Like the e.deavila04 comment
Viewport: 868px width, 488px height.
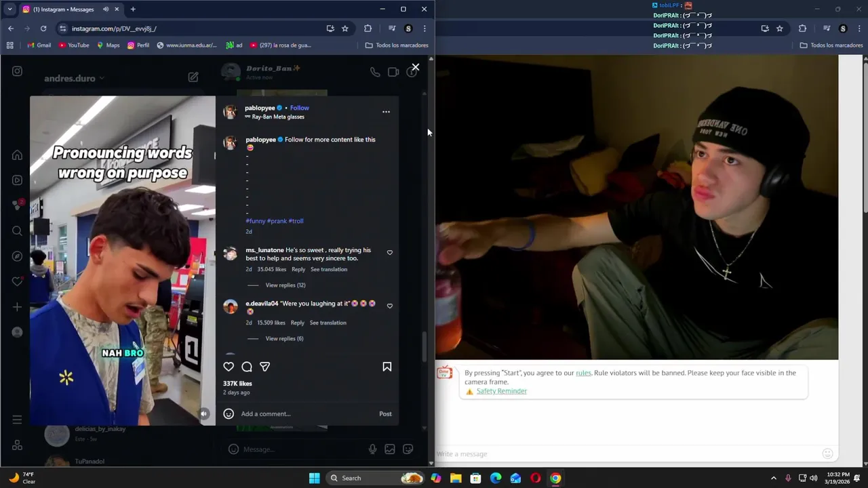coord(389,306)
